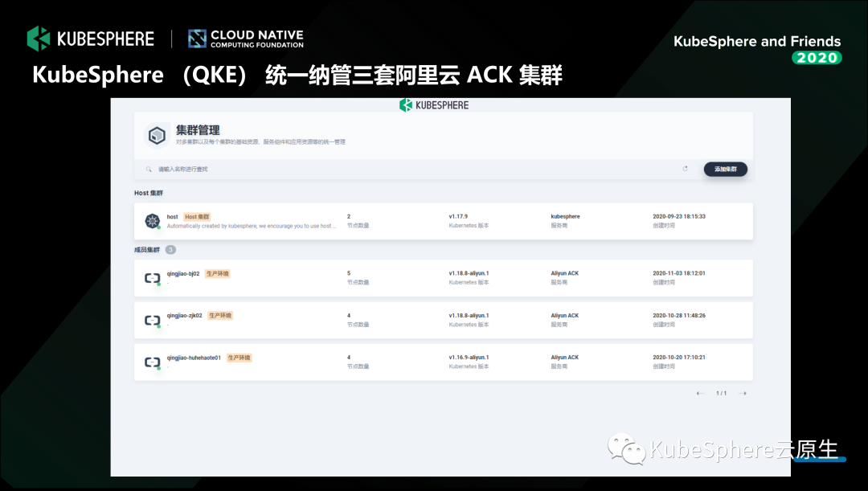Screen dimensions: 868x491
Task: Click the qingjiao-bj02 Aliyun cluster icon
Action: [x=152, y=278]
